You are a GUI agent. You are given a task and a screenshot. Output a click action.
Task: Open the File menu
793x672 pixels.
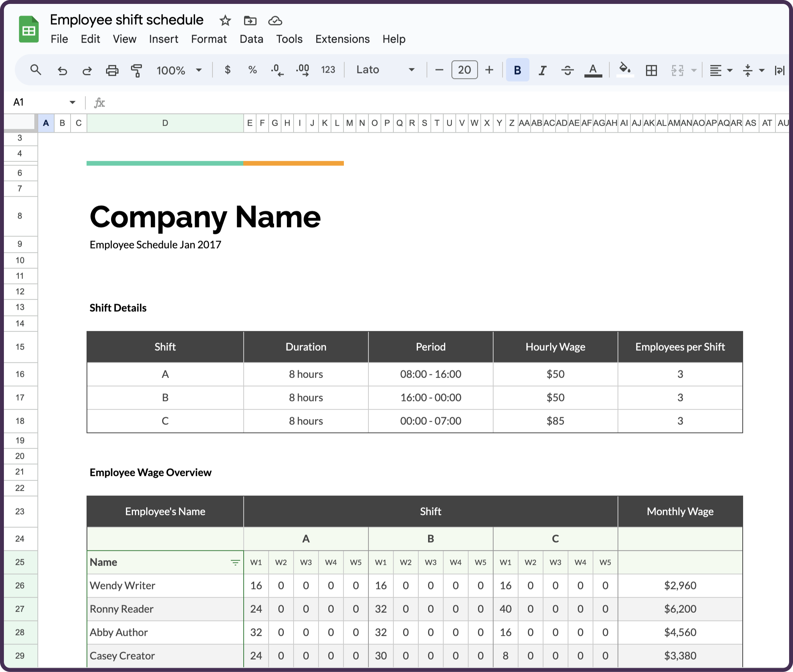point(59,39)
